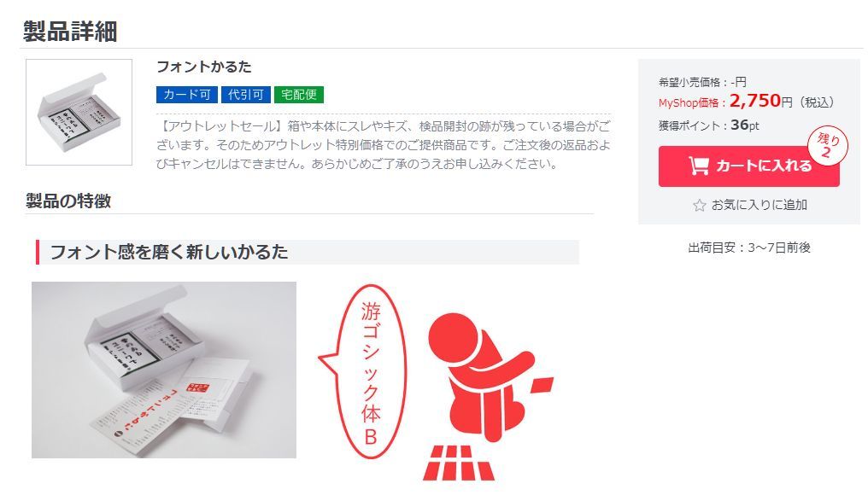
Task: Click the アウトレットセール description paragraph
Action: tap(384, 145)
